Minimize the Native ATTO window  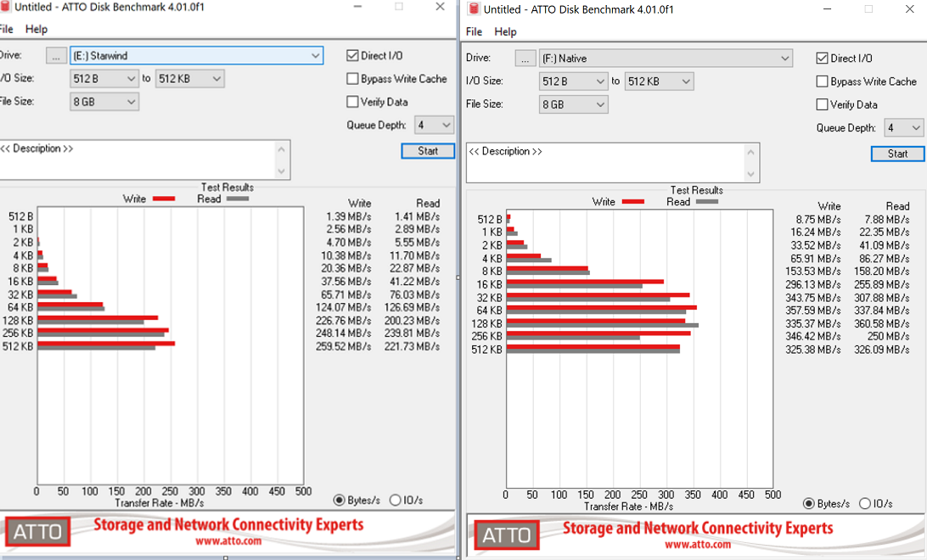827,8
